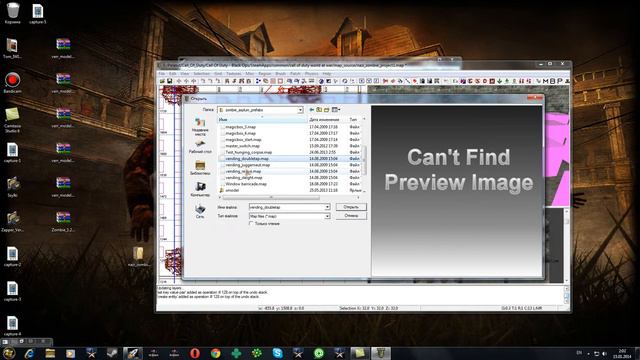Open the Recycle Bin (Корзина) desktop icon
This screenshot has height=360, width=640.
tap(13, 13)
